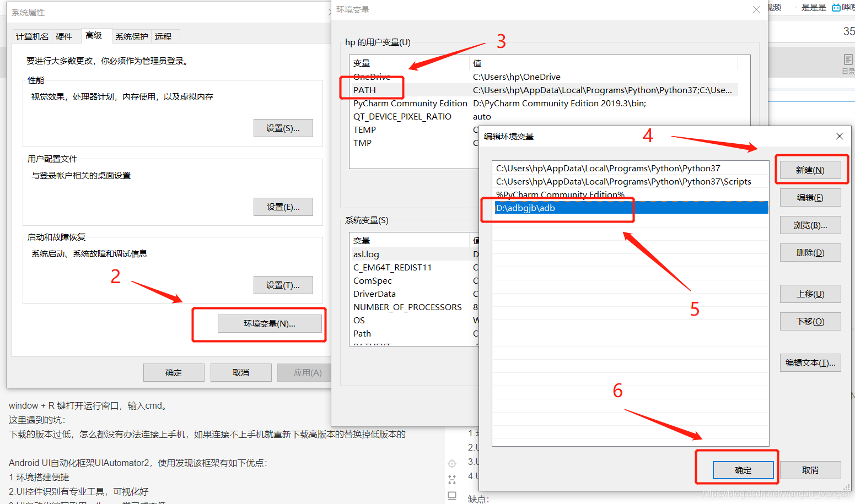Select C_EM64T_REDIST11 system variable
855x504 pixels.
(x=415, y=267)
